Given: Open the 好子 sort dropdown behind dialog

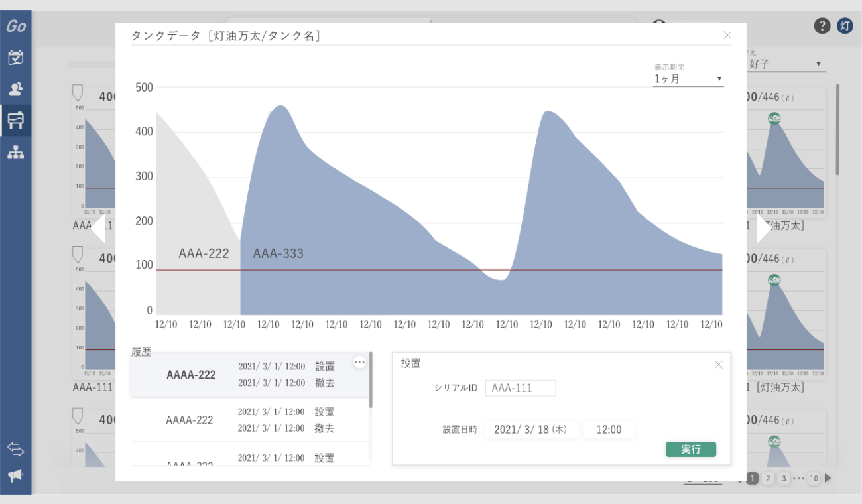Looking at the screenshot, I should 786,64.
